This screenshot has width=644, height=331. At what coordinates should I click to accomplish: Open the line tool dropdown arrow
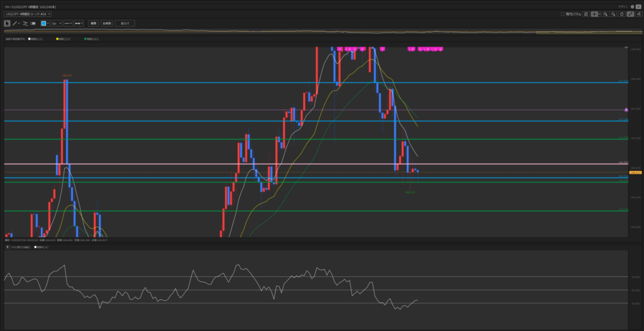(19, 23)
